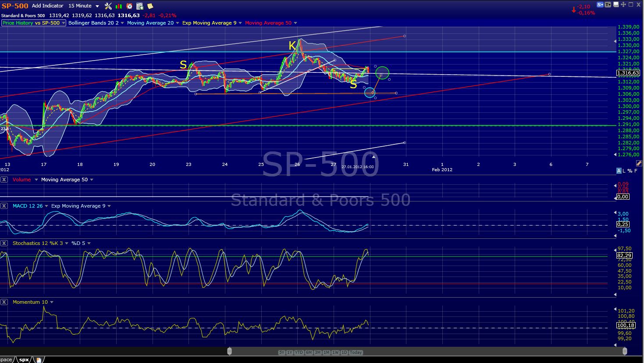Click the MACD value label 0,25
The width and height of the screenshot is (644, 363).
tap(623, 224)
